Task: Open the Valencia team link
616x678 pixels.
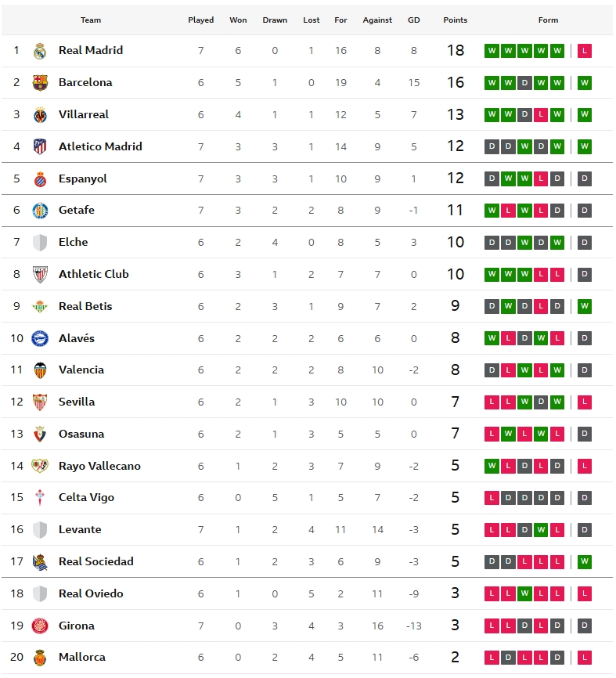Action: tap(81, 370)
